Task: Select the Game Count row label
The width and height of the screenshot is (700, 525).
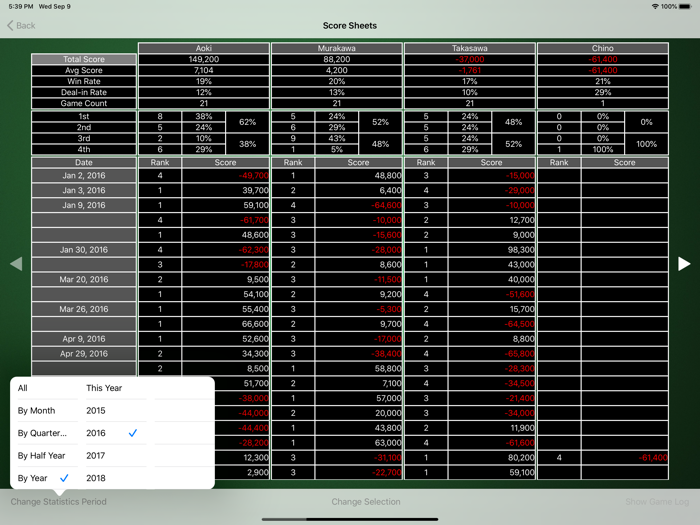Action: (83, 103)
